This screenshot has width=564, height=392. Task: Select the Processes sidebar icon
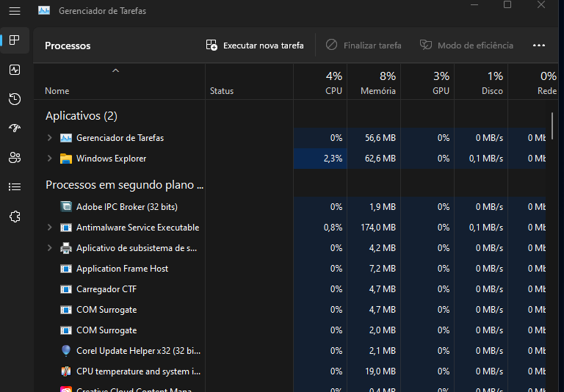click(x=15, y=40)
